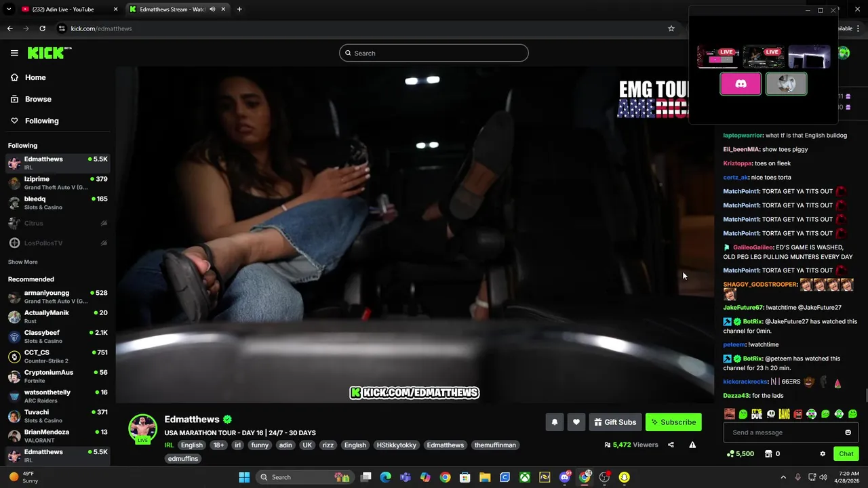The width and height of the screenshot is (868, 488).
Task: Open the chat shop icon
Action: tap(768, 454)
